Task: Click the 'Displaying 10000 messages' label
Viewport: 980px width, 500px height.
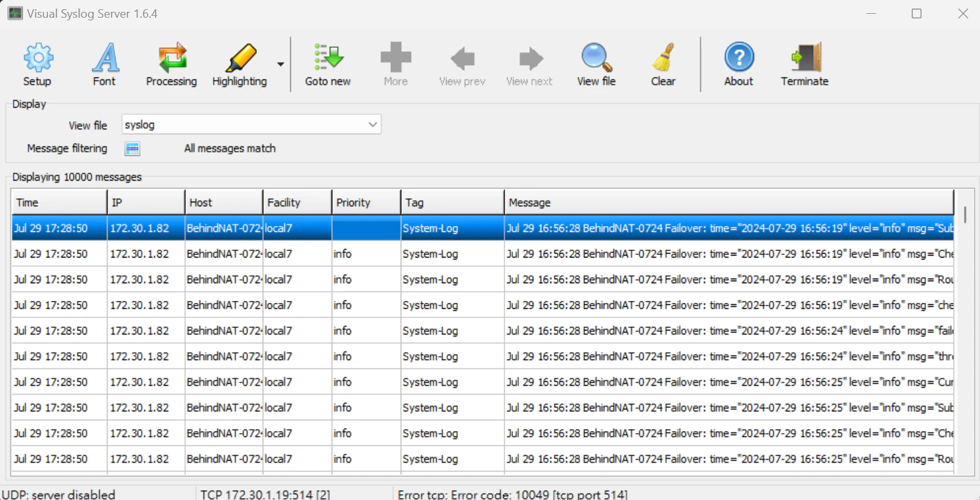Action: [x=77, y=177]
